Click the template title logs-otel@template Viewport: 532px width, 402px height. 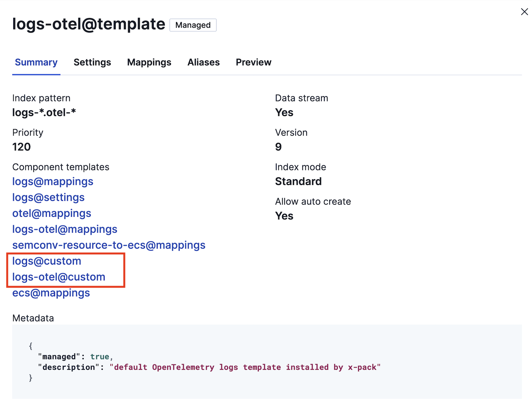(88, 24)
